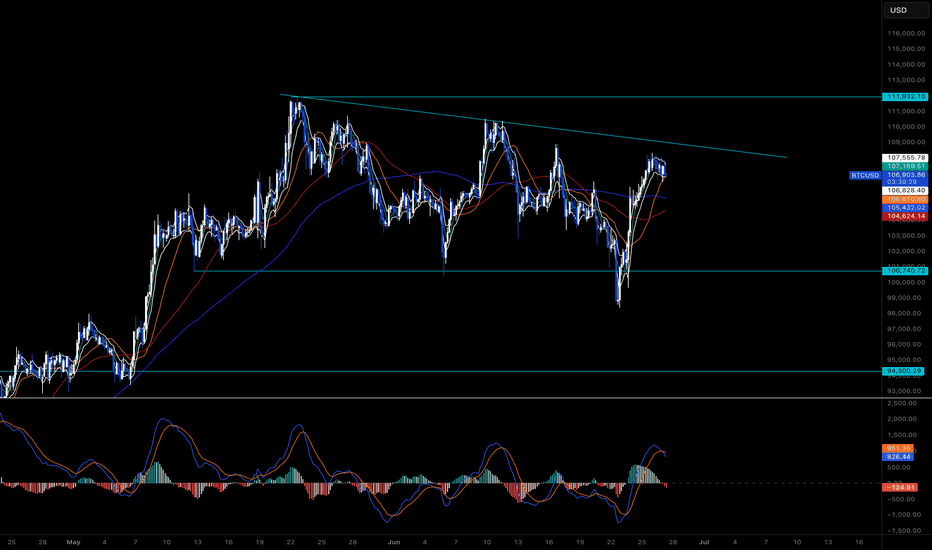The image size is (932, 550).
Task: Click the 113,000.00 price axis label
Action: click(906, 80)
